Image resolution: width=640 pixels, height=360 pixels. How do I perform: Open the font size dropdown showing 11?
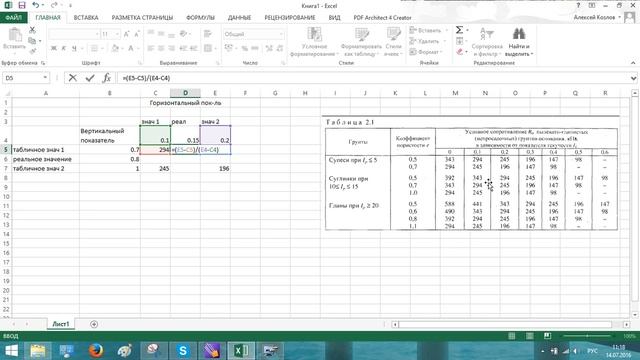click(117, 34)
